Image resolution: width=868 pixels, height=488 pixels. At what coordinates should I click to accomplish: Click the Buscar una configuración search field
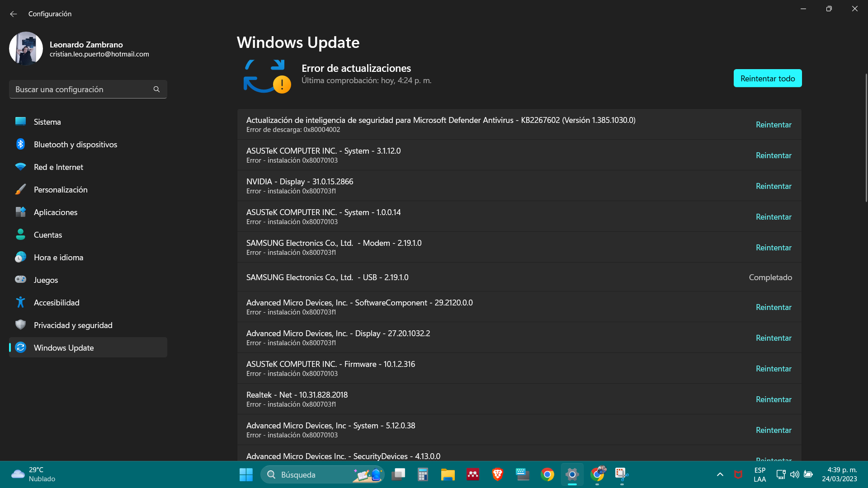tap(88, 89)
